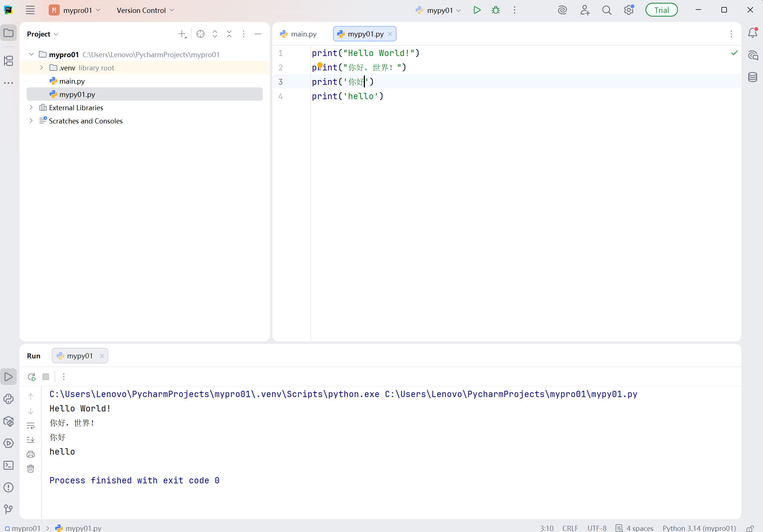The image size is (763, 532).
Task: Clear all run output with the trash icon
Action: (x=31, y=469)
